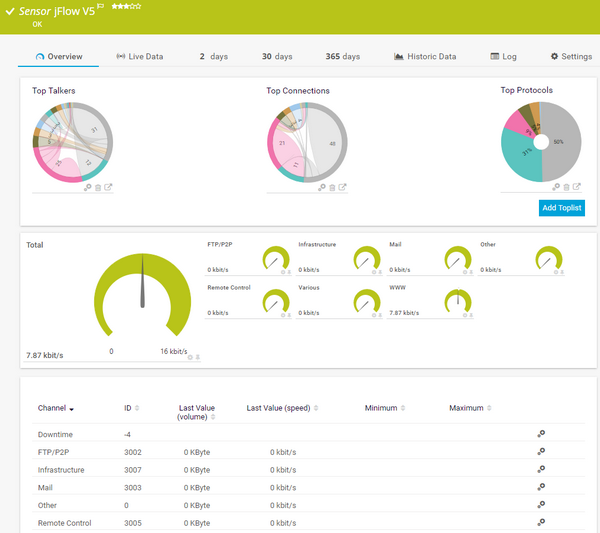This screenshot has width=600, height=533.
Task: Sort table by Last Value (speed) column
Action: (280, 408)
